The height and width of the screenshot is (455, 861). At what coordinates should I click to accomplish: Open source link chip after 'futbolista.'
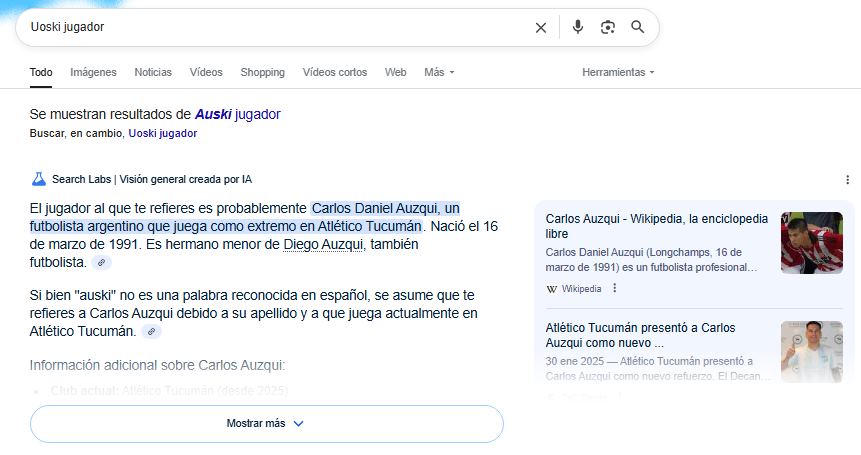point(101,263)
